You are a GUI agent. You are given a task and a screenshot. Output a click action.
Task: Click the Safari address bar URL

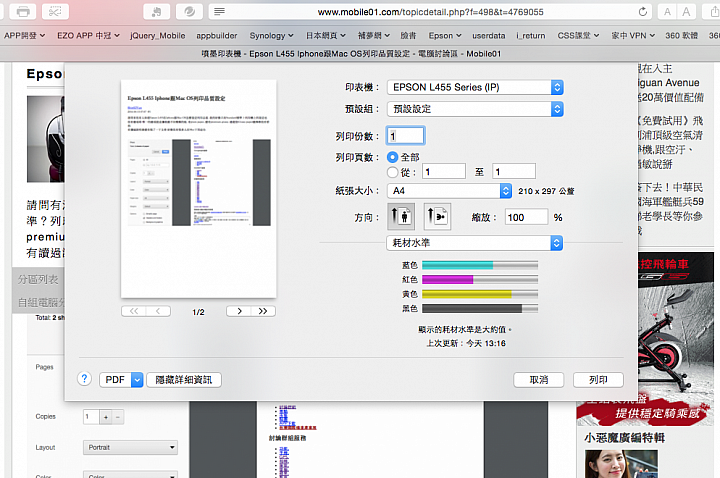point(430,12)
